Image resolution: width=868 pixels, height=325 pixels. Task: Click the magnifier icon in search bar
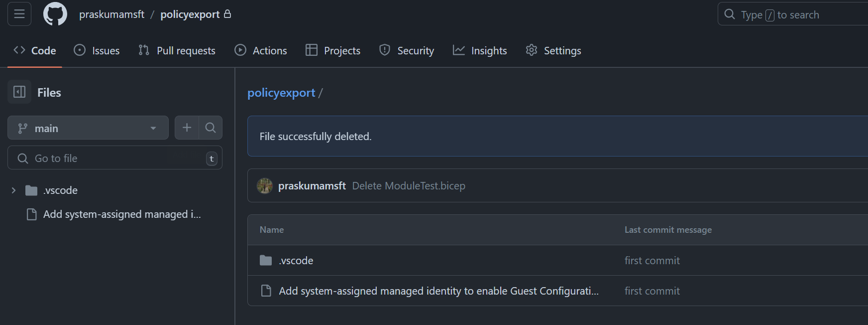[x=730, y=14]
